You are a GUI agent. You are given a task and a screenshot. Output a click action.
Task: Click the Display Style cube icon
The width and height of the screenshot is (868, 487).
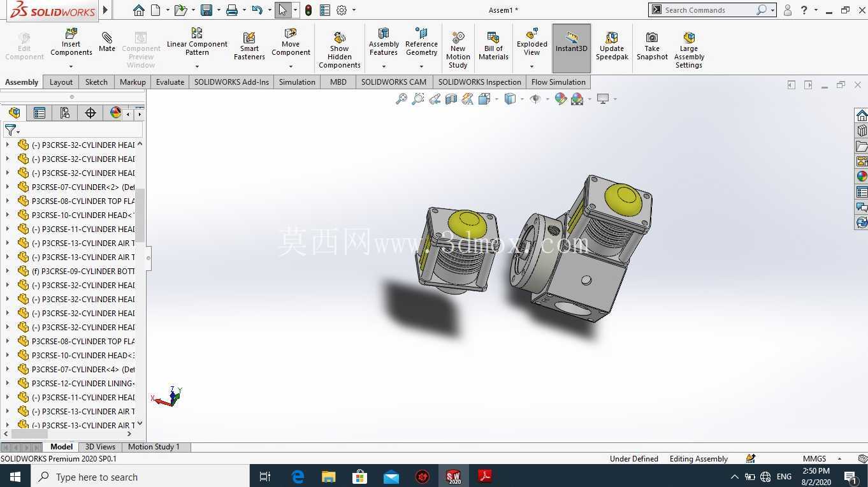[x=510, y=99]
